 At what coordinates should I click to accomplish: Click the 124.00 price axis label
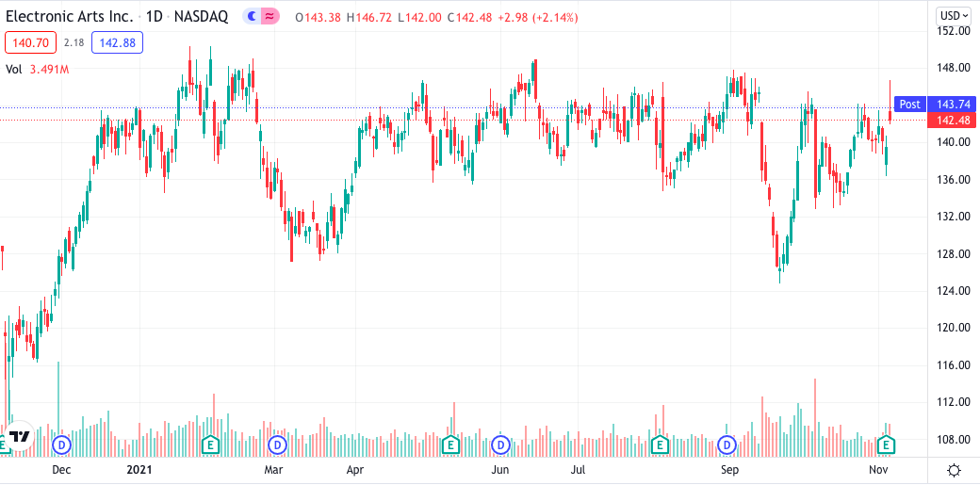(x=955, y=291)
